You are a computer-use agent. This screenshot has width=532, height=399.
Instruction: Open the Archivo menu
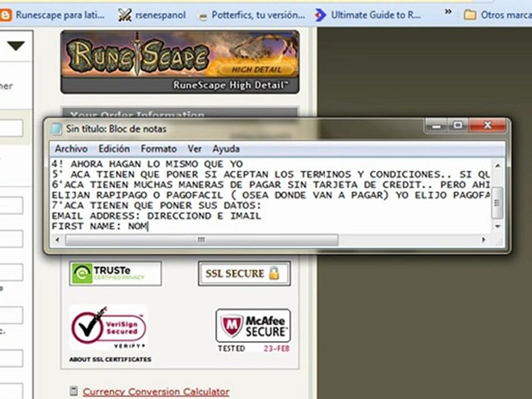pos(71,149)
